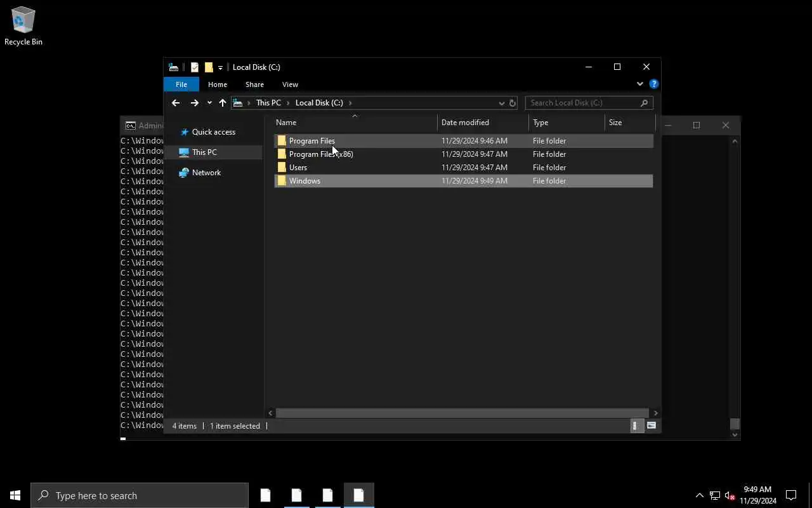Click the Explorer title bar drive icon

173,67
